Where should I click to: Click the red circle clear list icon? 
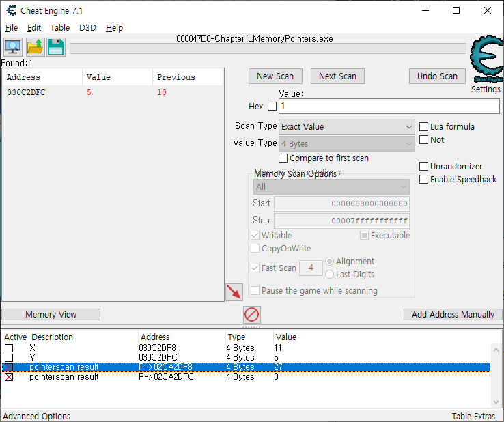pos(252,314)
